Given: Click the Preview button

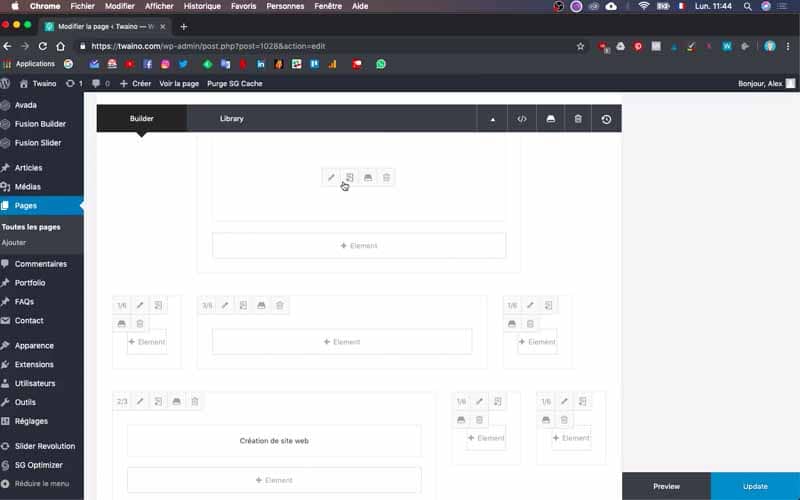Looking at the screenshot, I should click(666, 486).
